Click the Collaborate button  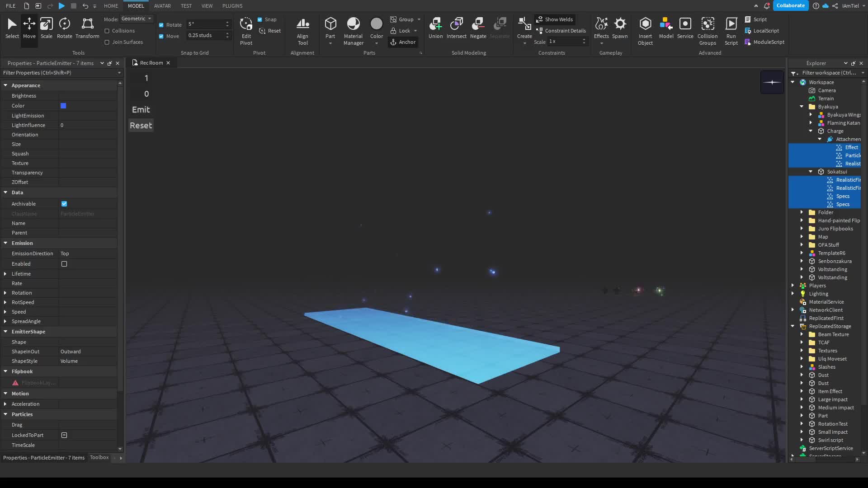(790, 5)
